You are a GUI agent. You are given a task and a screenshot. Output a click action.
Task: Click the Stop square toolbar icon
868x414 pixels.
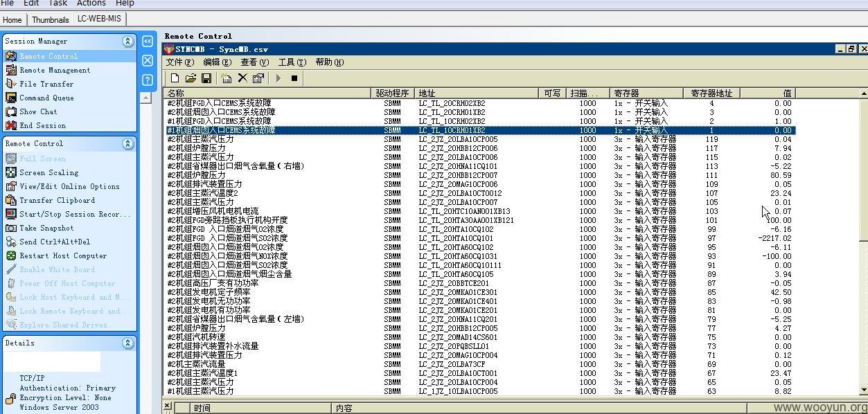pos(294,78)
